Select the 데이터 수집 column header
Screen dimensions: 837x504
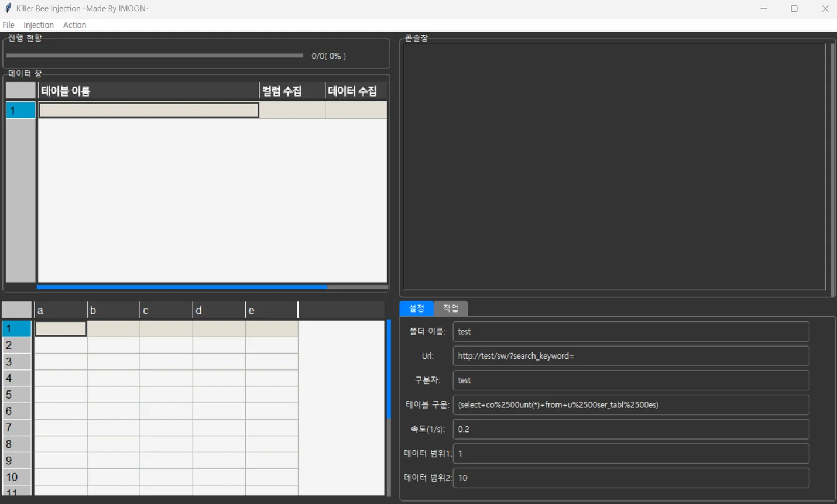point(356,91)
